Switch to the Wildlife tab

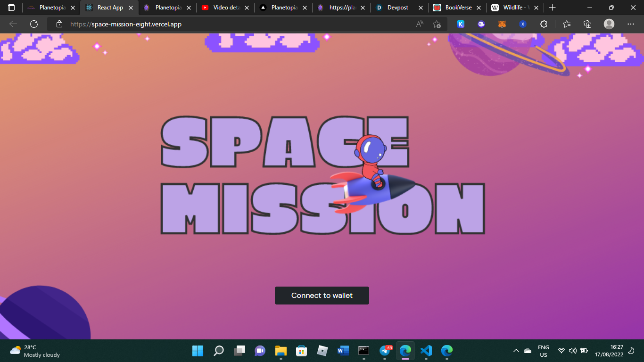(516, 8)
